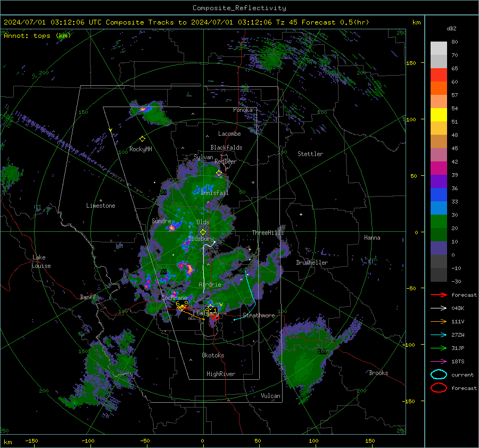Click the Lacombe city label
This screenshot has height=448, width=479.
point(229,134)
